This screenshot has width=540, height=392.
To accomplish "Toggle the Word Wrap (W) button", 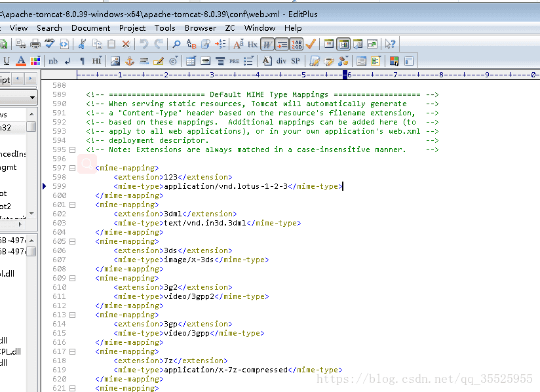I will [x=267, y=44].
